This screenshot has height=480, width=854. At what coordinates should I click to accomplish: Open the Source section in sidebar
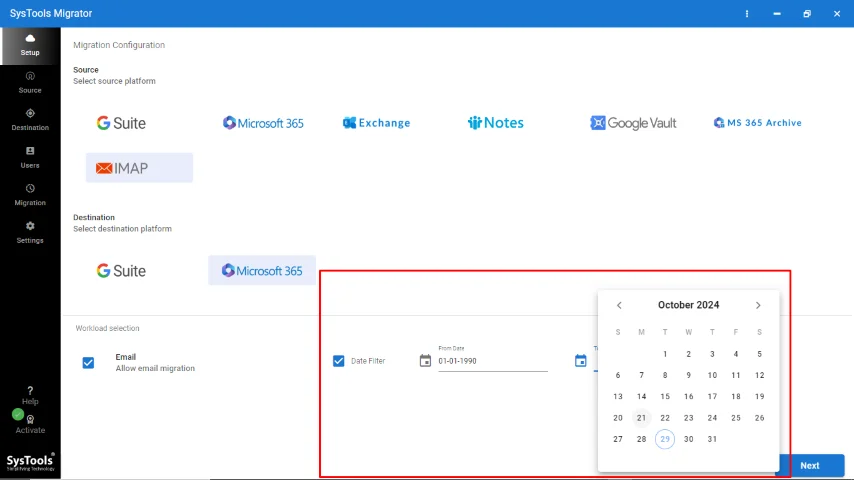[30, 83]
